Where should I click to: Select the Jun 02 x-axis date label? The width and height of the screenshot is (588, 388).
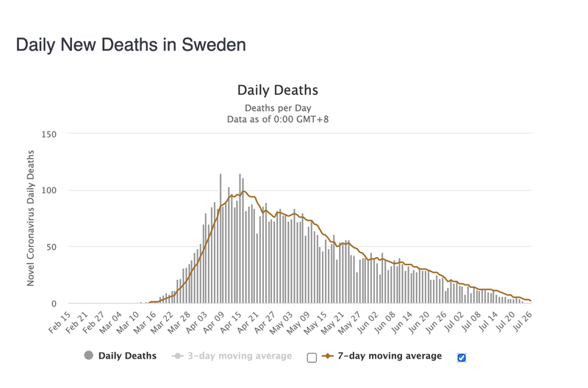point(368,322)
